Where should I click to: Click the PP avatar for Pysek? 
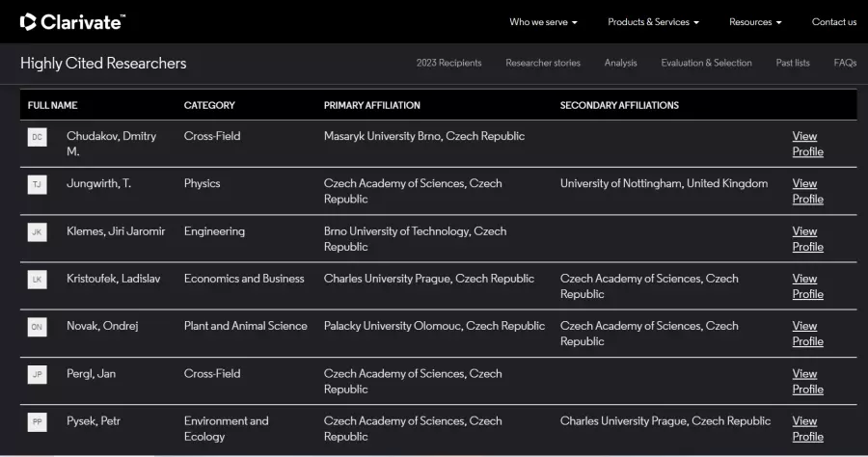click(x=37, y=421)
